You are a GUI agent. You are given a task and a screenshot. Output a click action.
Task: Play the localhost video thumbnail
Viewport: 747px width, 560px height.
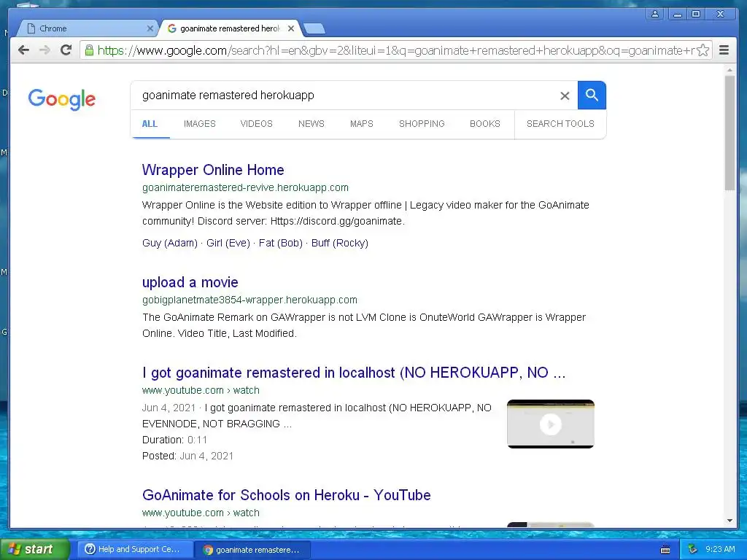[551, 424]
